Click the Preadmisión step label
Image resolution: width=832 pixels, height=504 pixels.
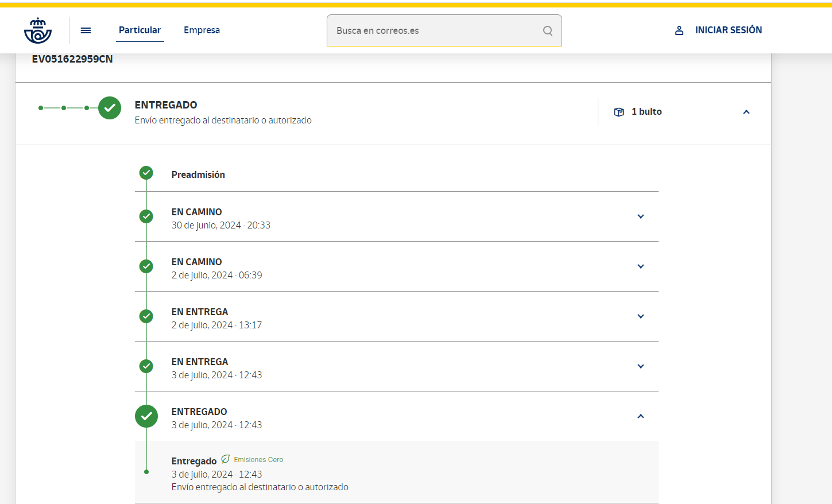point(198,175)
